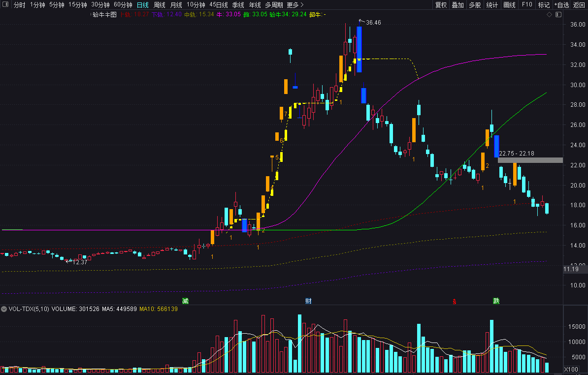Click the X100 volume unit label
588x375 pixels.
point(571,370)
